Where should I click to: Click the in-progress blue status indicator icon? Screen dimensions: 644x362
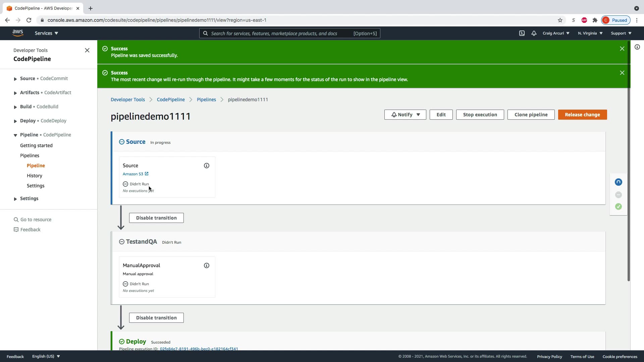(x=618, y=182)
